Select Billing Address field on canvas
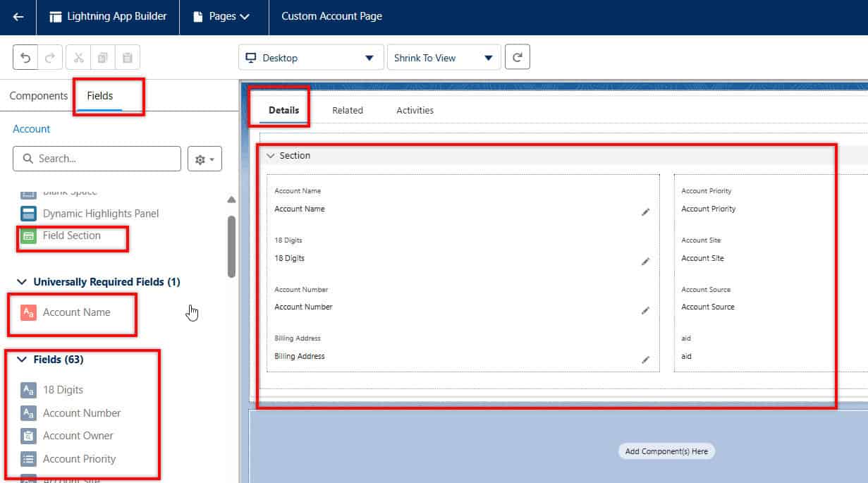This screenshot has width=868, height=483. tap(463, 348)
